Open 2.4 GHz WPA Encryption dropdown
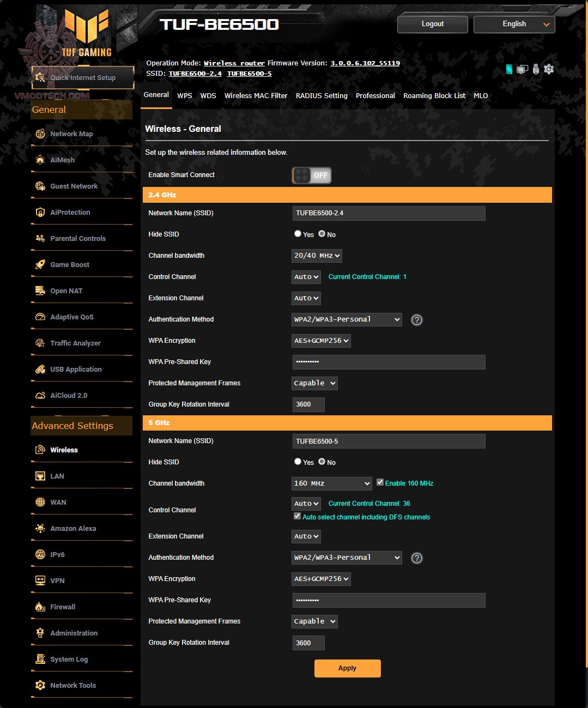The width and height of the screenshot is (588, 708). 322,341
